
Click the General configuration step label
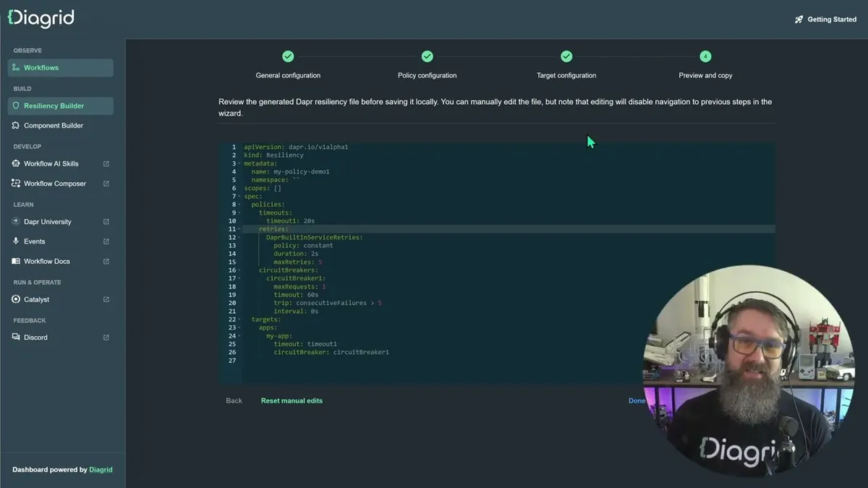coord(288,75)
